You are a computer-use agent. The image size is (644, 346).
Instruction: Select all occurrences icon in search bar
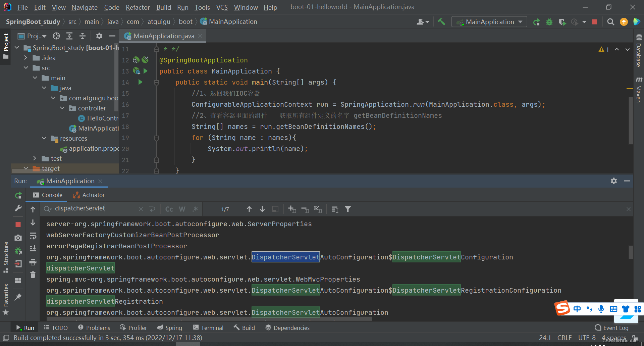tap(318, 209)
